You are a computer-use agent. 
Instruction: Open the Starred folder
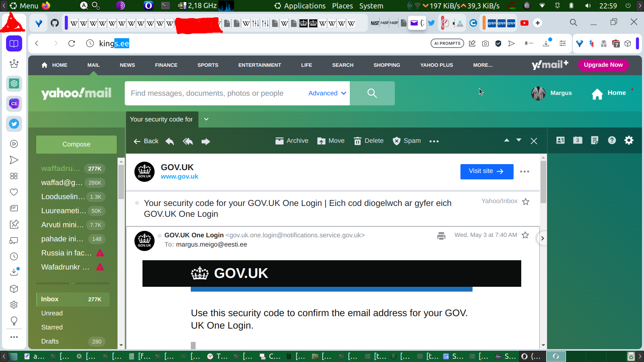[52, 327]
